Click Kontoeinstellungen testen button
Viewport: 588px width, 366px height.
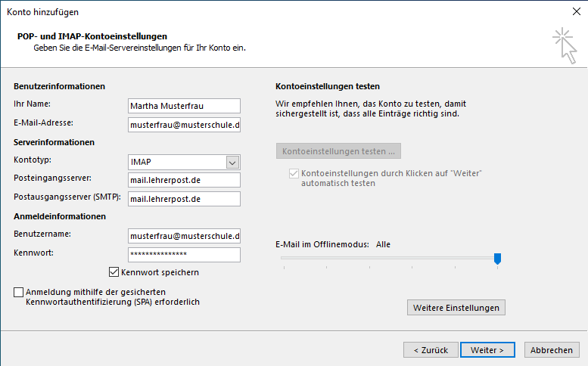(x=338, y=151)
